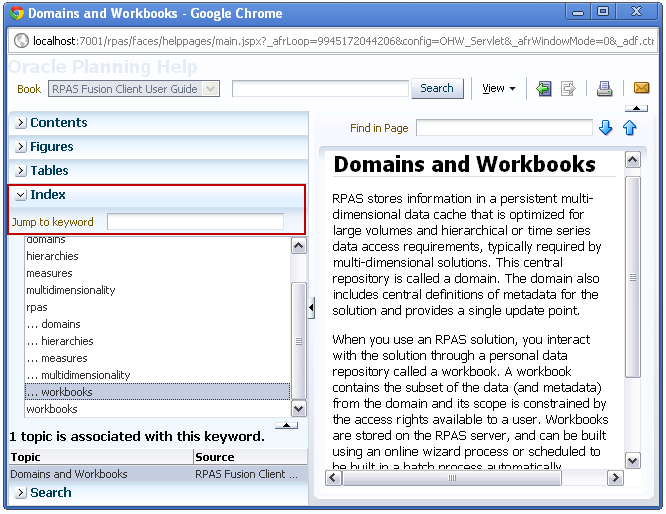Minimize the Chrome window
The image size is (666, 514).
[578, 12]
